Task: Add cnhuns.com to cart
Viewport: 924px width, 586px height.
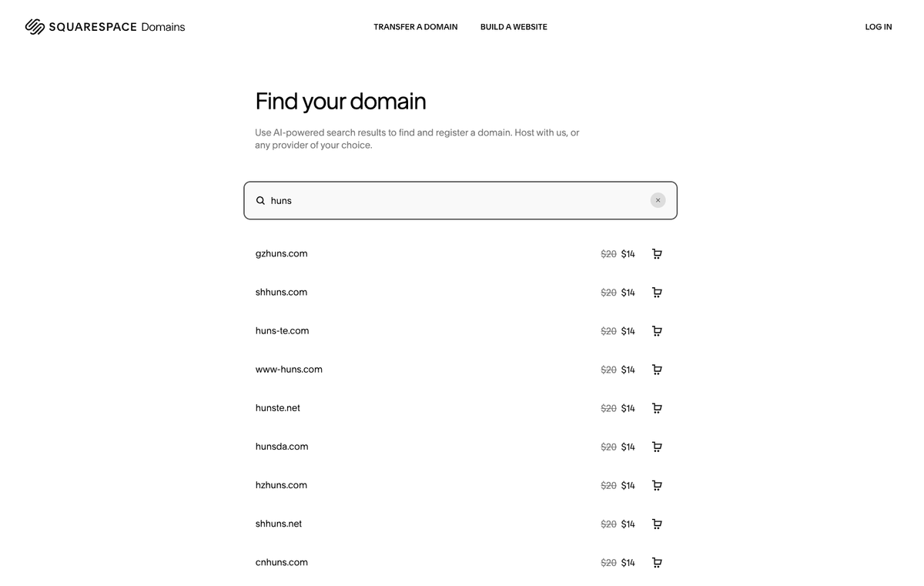Action: [657, 562]
